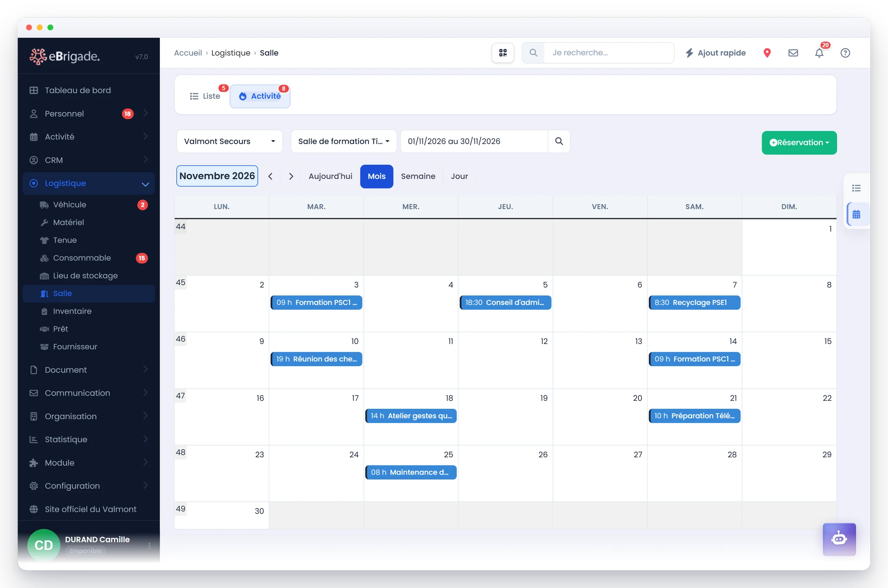Select Mois view

point(377,176)
